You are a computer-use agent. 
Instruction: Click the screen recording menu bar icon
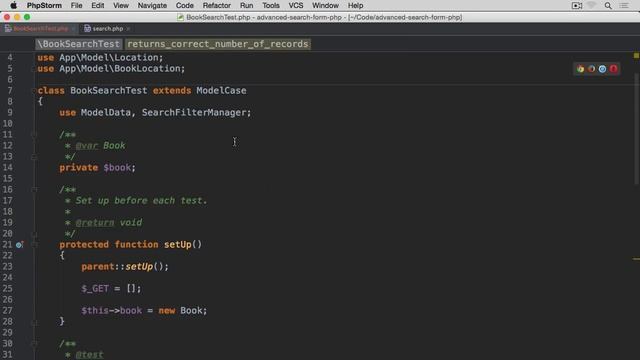coord(577,6)
